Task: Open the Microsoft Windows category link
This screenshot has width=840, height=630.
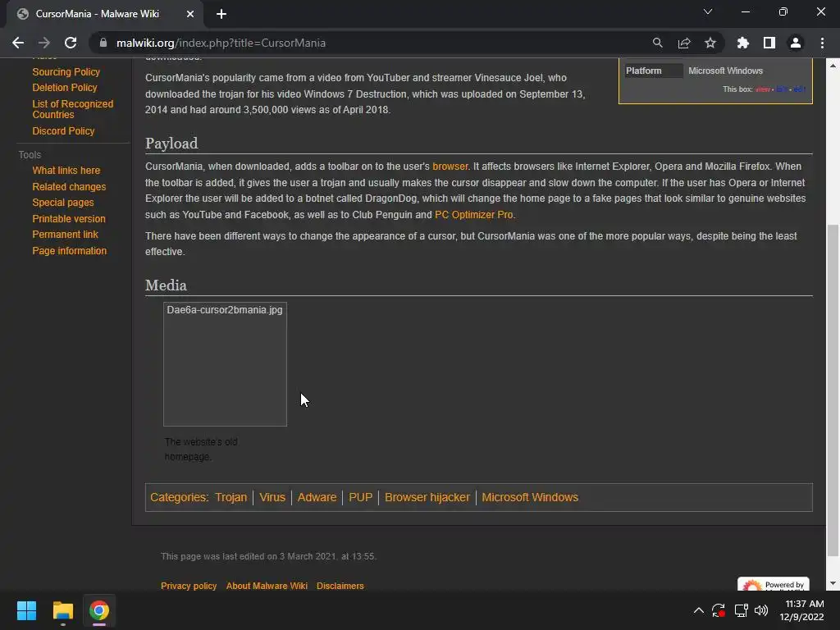Action: tap(530, 497)
